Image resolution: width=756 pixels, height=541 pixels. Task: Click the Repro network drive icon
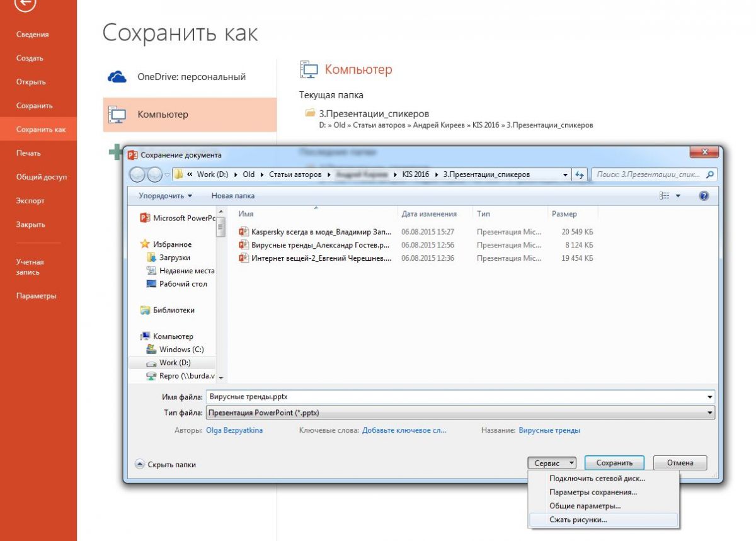151,376
